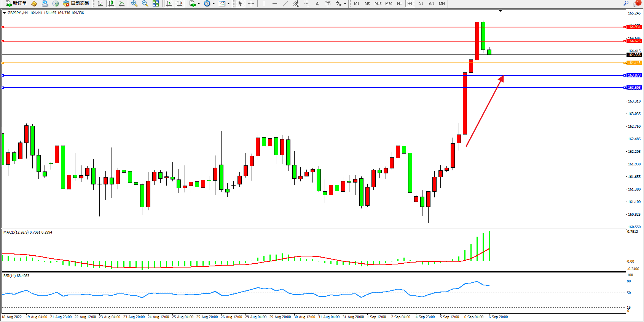Toggle the AutoTrading (自动交易) button
The width and height of the screenshot is (644, 322).
coord(76,3)
